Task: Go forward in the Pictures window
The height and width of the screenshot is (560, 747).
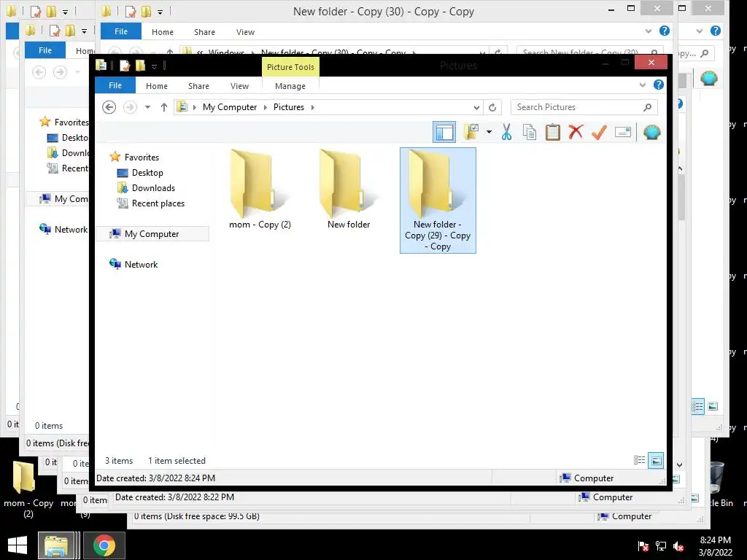Action: pos(130,107)
